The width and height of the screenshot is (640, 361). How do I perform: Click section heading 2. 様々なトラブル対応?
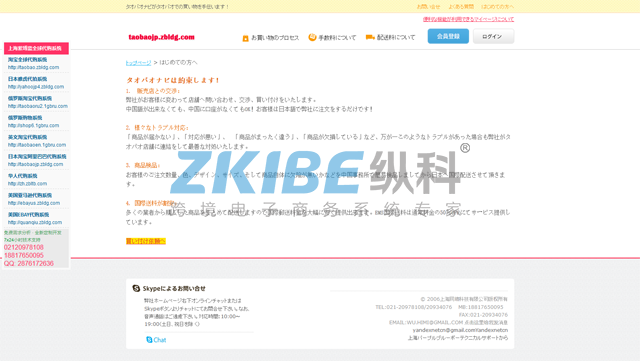click(x=157, y=127)
